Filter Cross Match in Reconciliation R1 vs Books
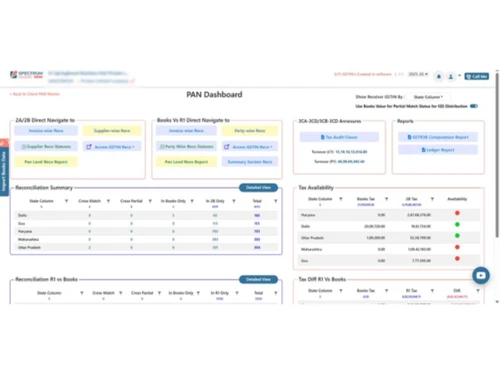The image size is (500, 375). pyautogui.click(x=121, y=293)
